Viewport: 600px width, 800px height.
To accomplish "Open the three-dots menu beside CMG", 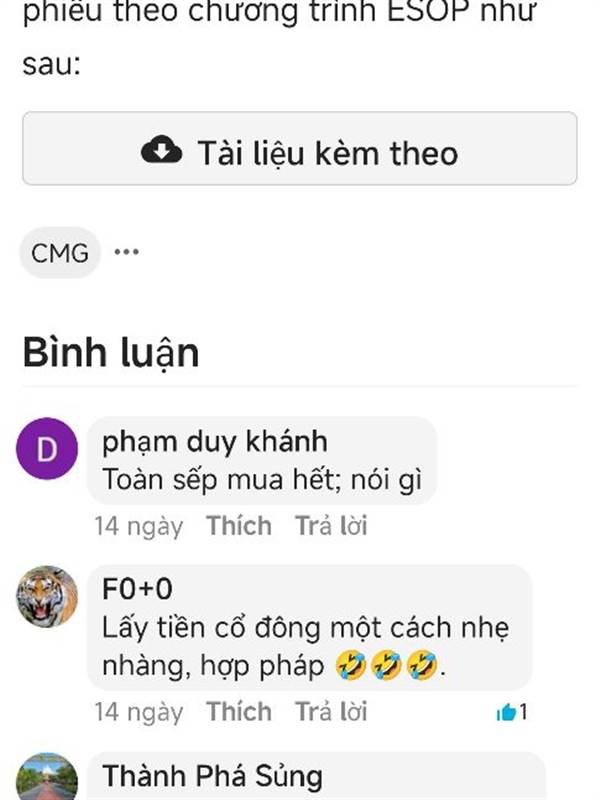I will pyautogui.click(x=127, y=252).
